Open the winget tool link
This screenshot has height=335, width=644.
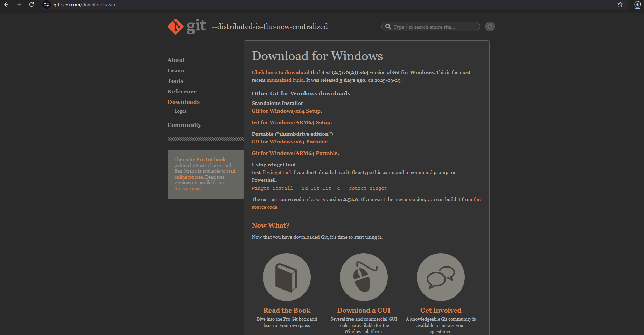tap(279, 172)
